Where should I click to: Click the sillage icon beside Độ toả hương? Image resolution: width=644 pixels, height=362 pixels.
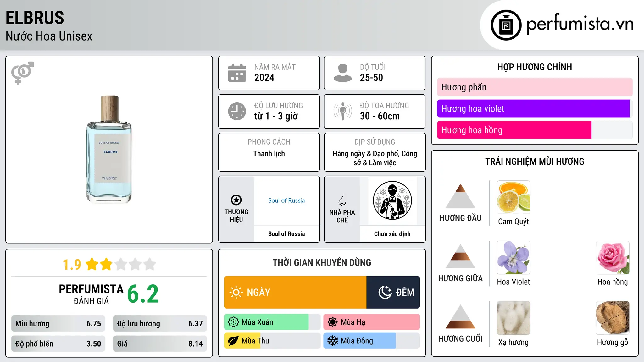click(342, 111)
